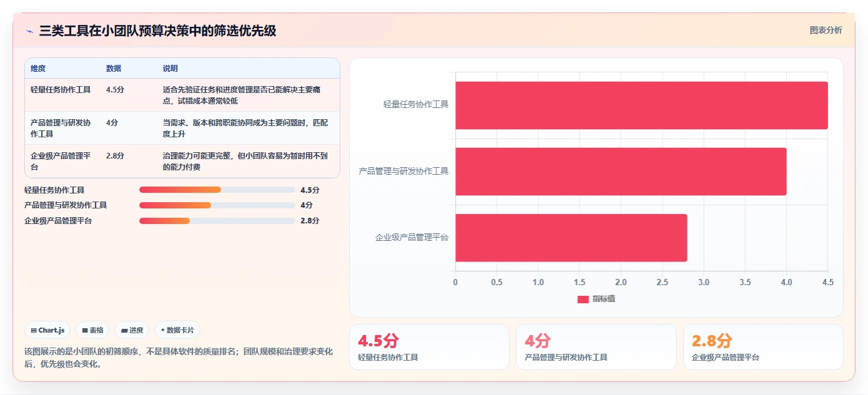
Task: Click the 产品管理与研发协作工具 progress bar
Action: (x=217, y=205)
